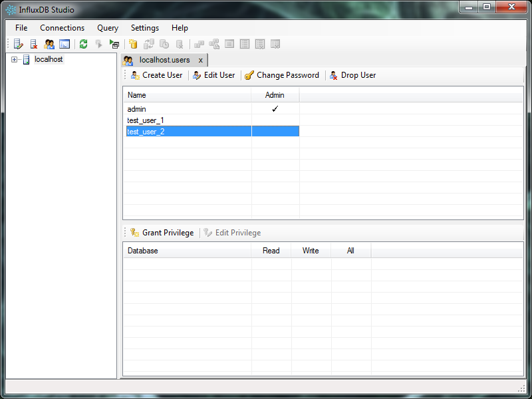
Task: Click the Name column header
Action: 187,95
